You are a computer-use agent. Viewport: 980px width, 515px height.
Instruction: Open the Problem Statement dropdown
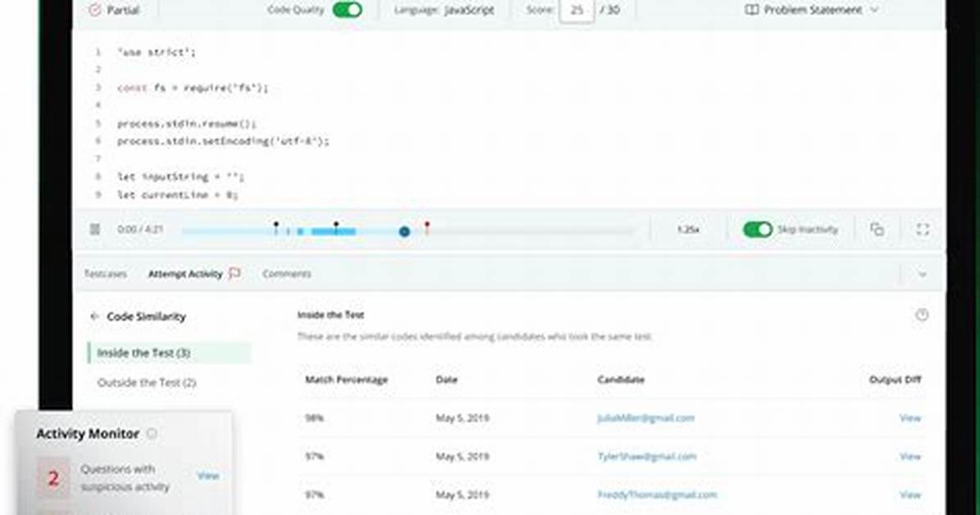pyautogui.click(x=812, y=10)
